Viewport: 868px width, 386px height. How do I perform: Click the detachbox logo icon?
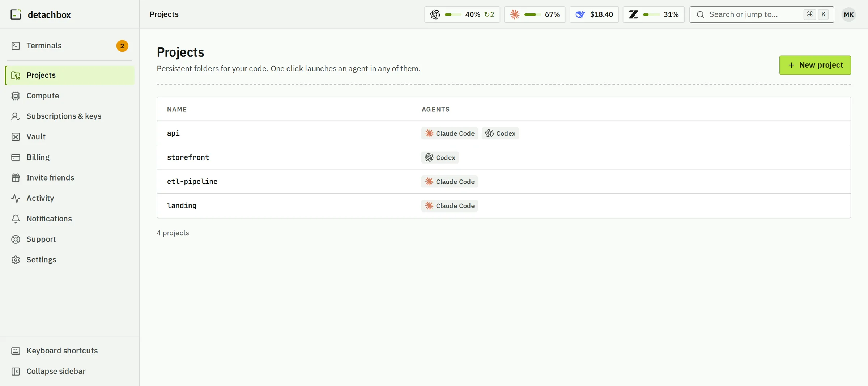point(16,14)
